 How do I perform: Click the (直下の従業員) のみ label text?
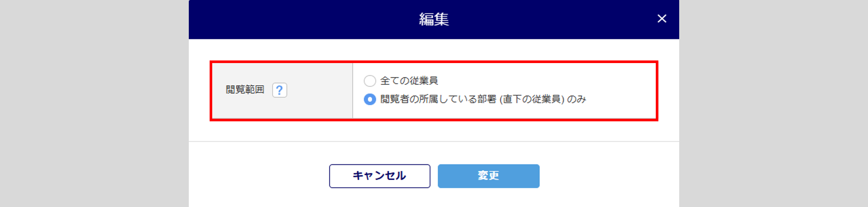point(542,100)
